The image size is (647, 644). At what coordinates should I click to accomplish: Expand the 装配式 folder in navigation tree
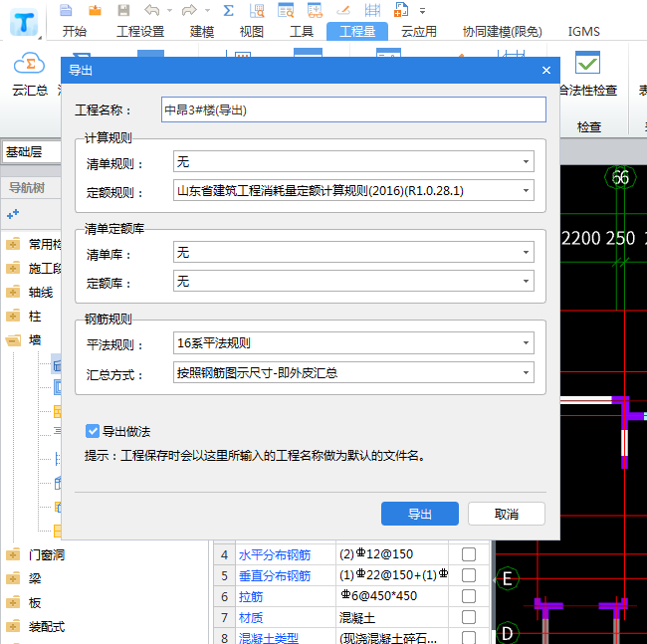pyautogui.click(x=13, y=627)
